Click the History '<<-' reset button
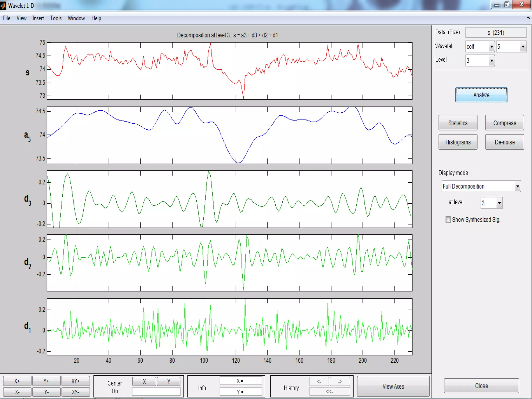 (330, 391)
